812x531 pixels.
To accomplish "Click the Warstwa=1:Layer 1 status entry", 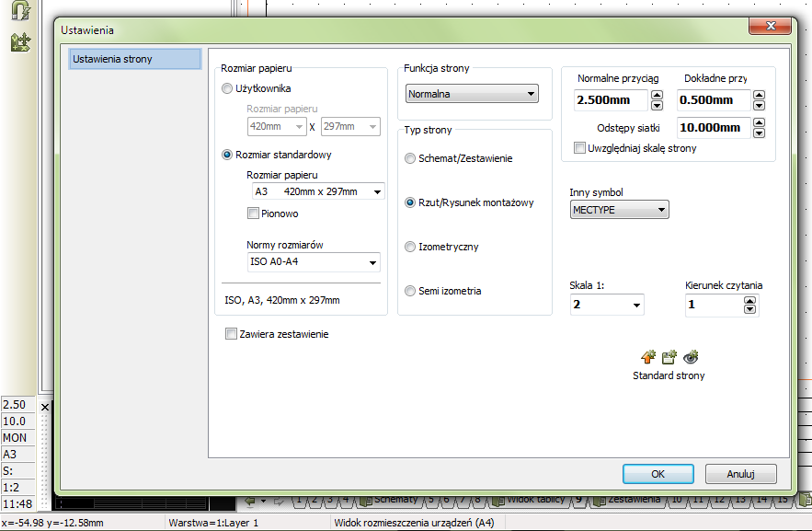I will click(213, 523).
